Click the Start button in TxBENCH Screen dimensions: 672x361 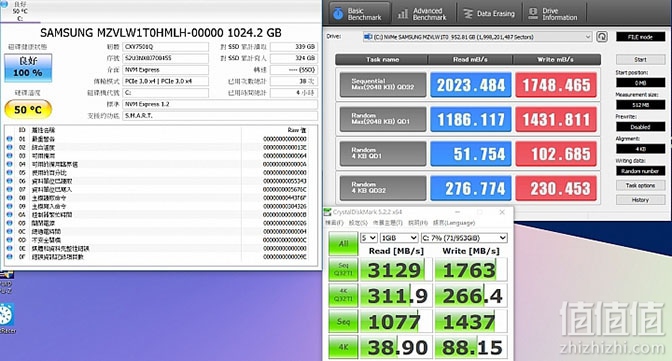pyautogui.click(x=640, y=60)
